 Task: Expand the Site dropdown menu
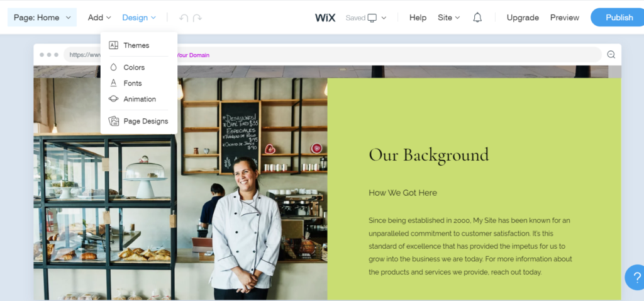tap(448, 18)
